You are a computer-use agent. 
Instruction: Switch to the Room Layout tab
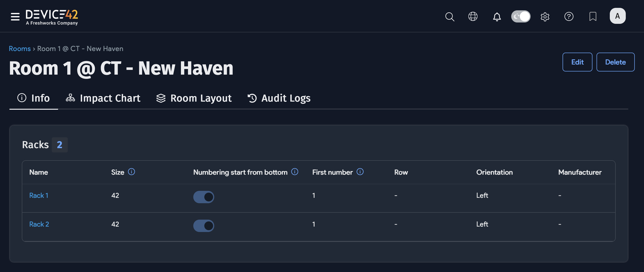(194, 98)
